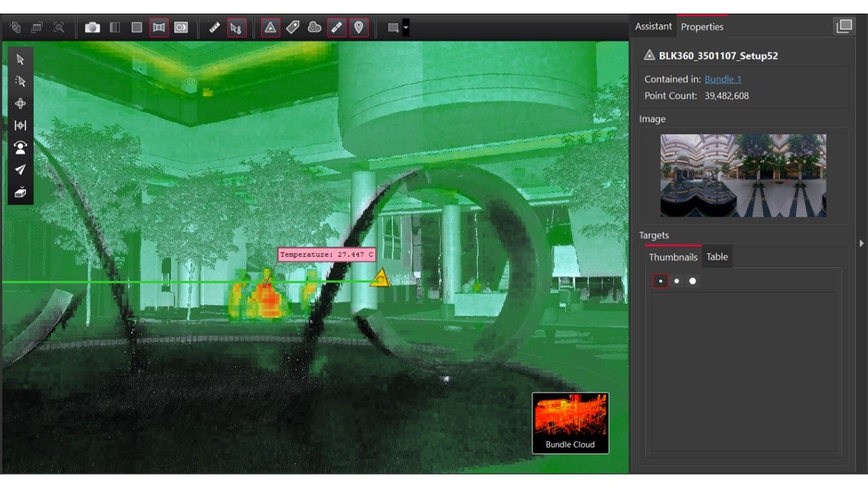Collapse the right side panel arrow

pyautogui.click(x=862, y=243)
